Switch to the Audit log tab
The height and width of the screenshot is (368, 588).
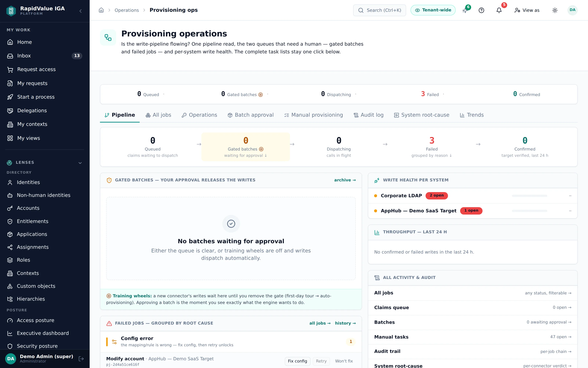[368, 115]
